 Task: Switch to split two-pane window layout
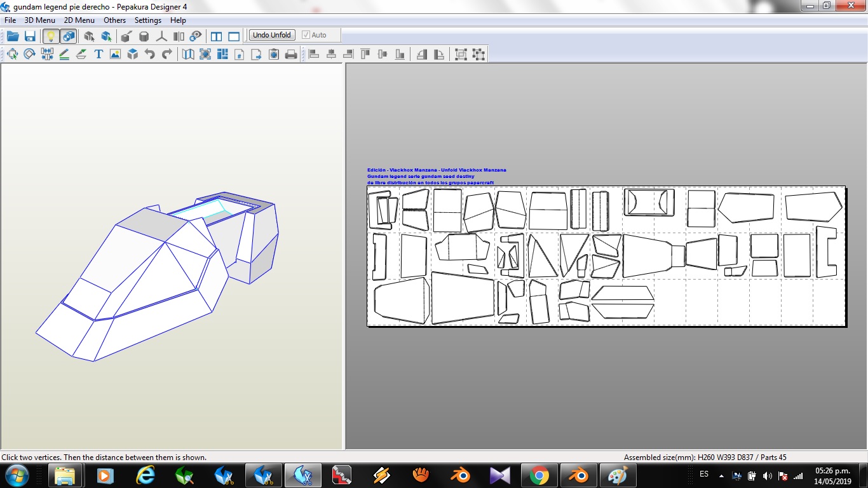[x=216, y=36]
